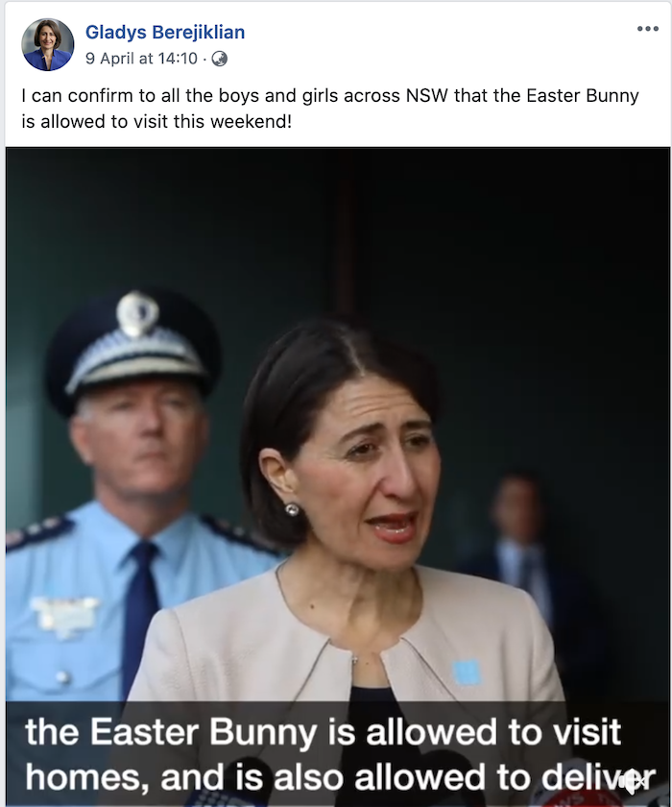The image size is (672, 807).
Task: Click the blurred man in background
Action: click(519, 550)
